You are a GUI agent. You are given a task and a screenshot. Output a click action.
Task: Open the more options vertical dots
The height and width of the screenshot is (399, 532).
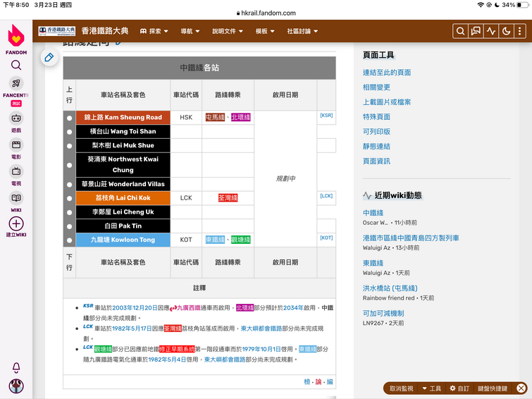click(519, 31)
